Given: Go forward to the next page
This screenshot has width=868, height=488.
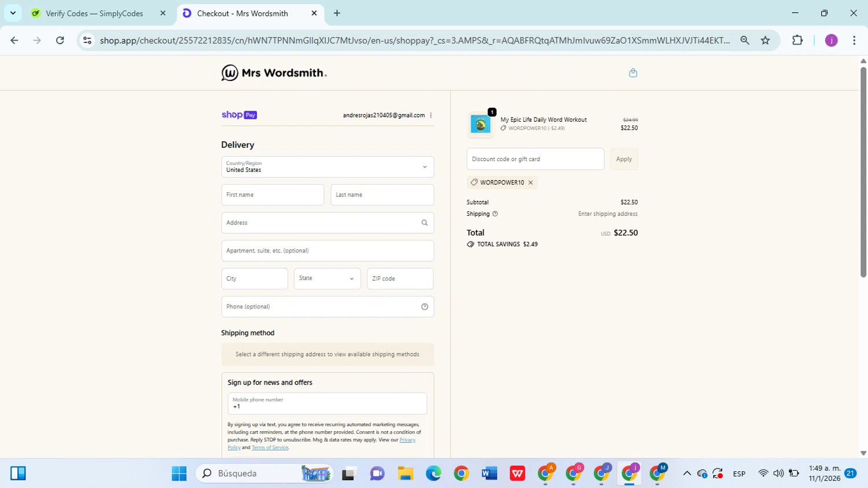Looking at the screenshot, I should (37, 41).
